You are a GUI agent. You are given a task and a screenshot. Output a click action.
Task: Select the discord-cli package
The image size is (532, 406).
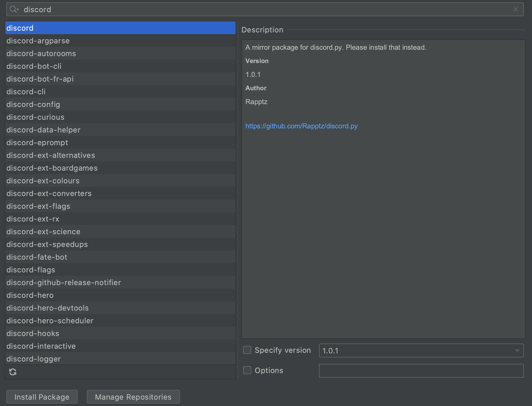[120, 91]
